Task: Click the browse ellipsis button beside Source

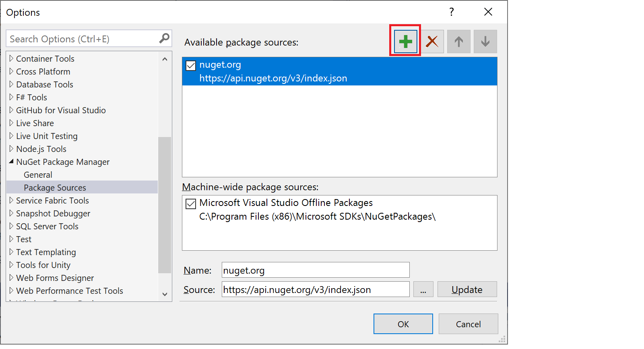Action: [423, 289]
